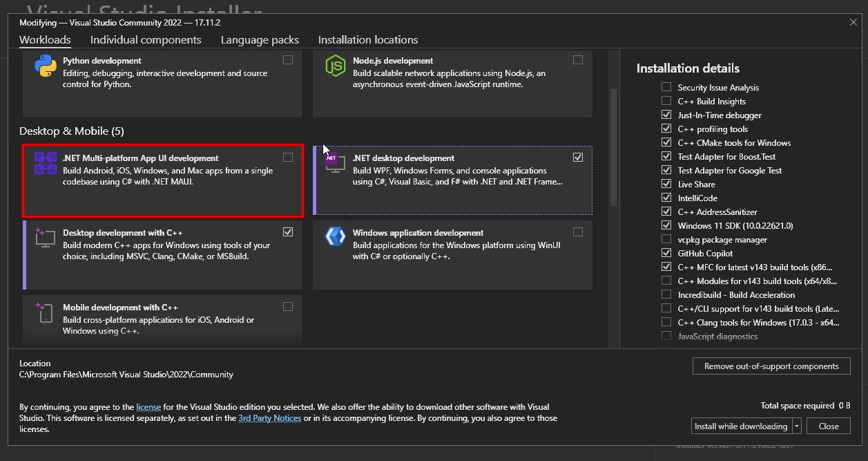Image resolution: width=868 pixels, height=461 pixels.
Task: Disable Live Share component
Action: (666, 184)
